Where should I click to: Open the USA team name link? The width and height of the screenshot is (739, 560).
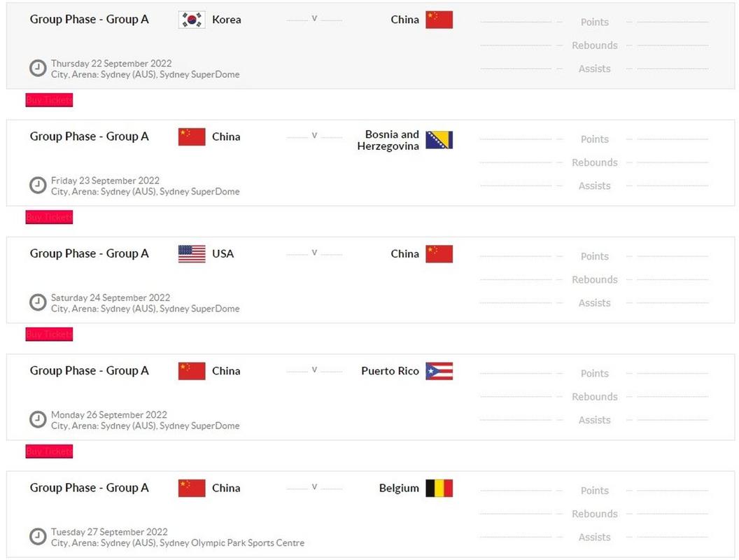(223, 254)
